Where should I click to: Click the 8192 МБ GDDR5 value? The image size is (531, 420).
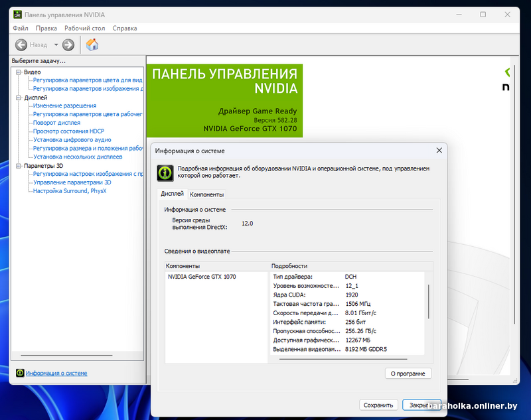pyautogui.click(x=366, y=349)
